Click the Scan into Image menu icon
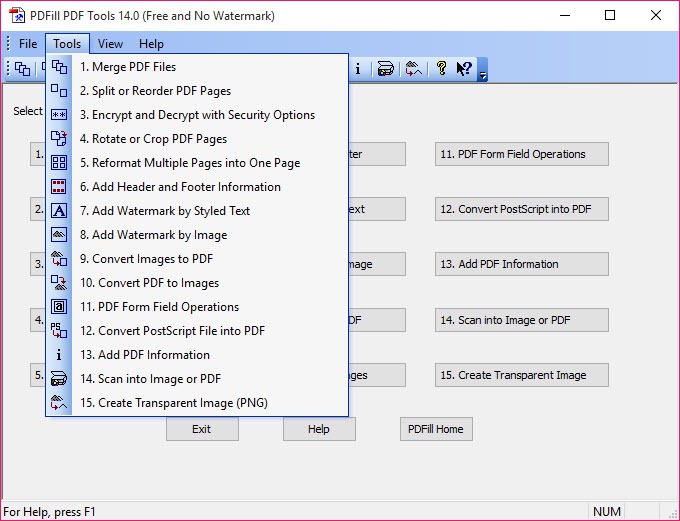Viewport: 680px width, 521px height. (59, 379)
